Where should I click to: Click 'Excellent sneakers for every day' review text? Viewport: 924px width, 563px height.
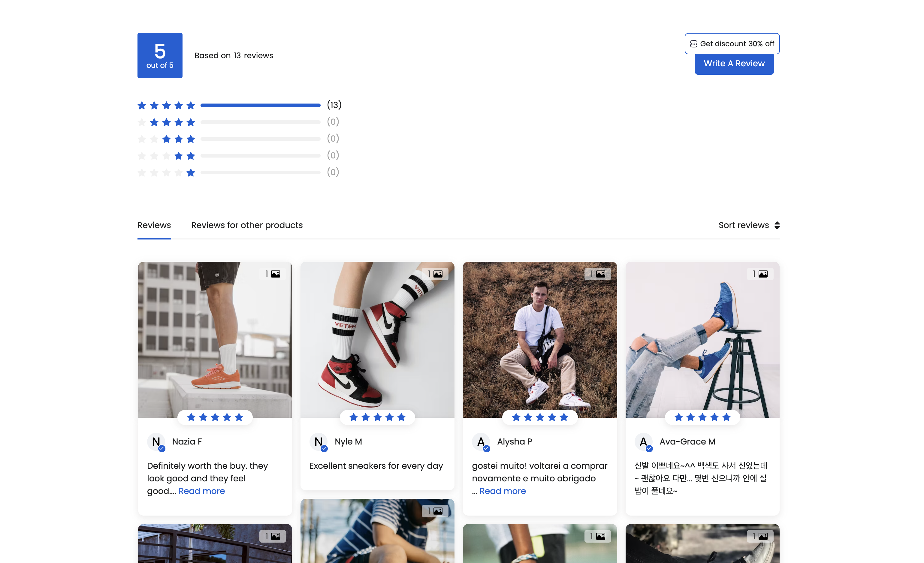(376, 466)
